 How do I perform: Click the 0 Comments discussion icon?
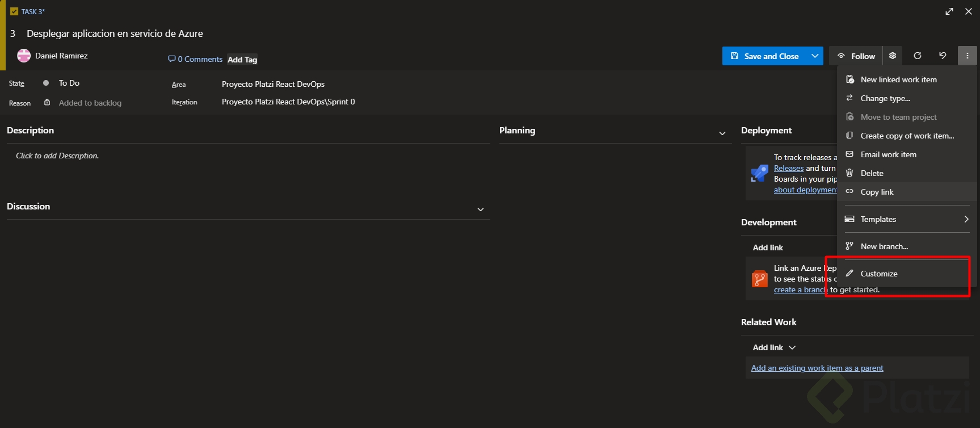coord(172,59)
